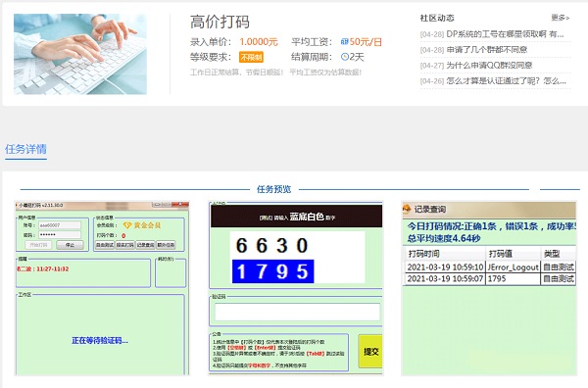Open the login window preview thumbnail
588x388 pixels.
click(102, 288)
